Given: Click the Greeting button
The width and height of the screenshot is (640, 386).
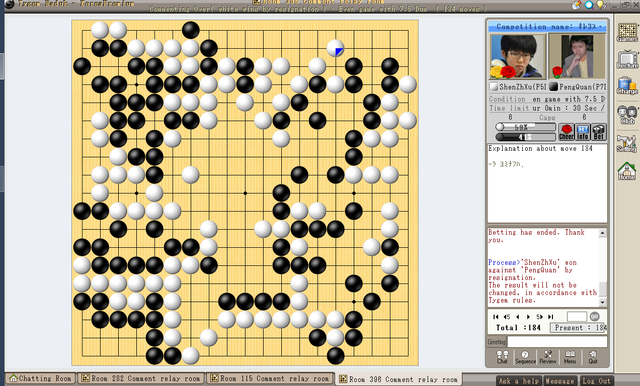Looking at the screenshot, I should pyautogui.click(x=497, y=342).
